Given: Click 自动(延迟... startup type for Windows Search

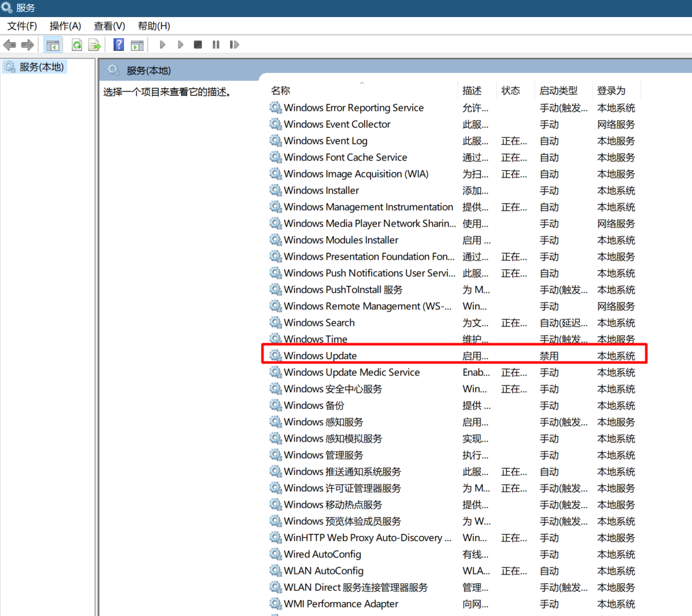Looking at the screenshot, I should (563, 322).
